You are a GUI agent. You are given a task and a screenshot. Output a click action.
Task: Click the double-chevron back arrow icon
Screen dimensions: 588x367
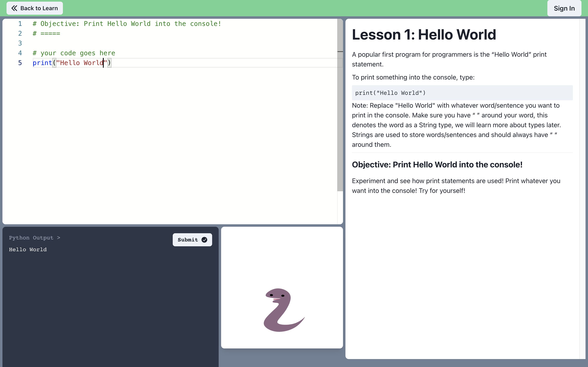(x=14, y=8)
